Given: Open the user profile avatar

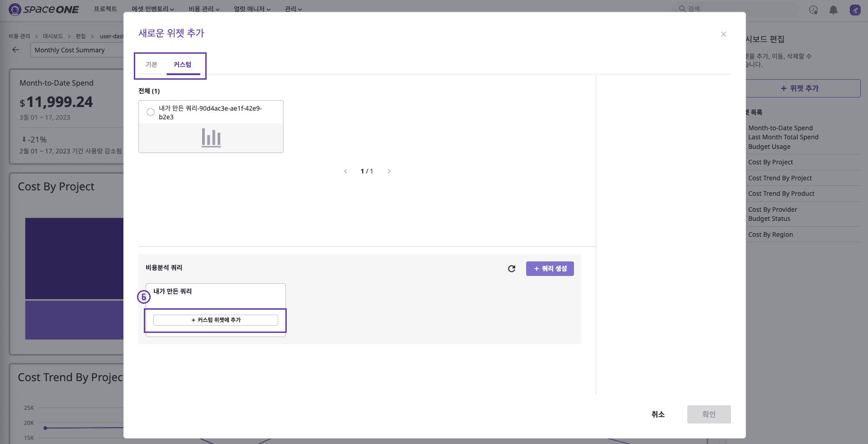Looking at the screenshot, I should 855,10.
